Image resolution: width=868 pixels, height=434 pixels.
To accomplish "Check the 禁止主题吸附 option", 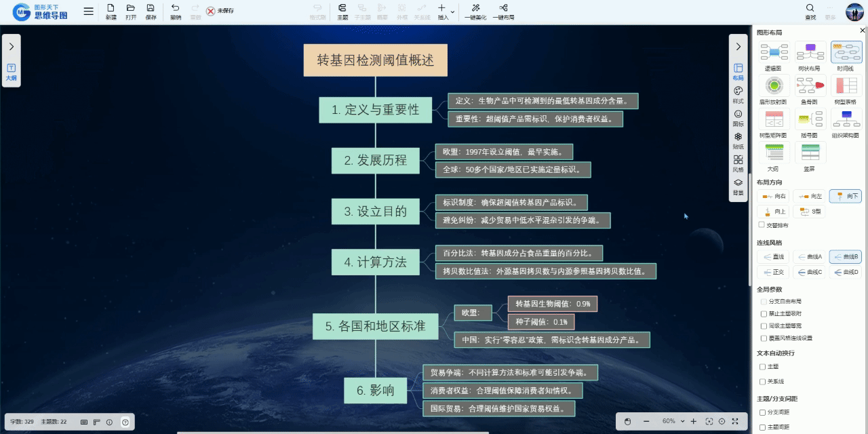I will click(762, 313).
